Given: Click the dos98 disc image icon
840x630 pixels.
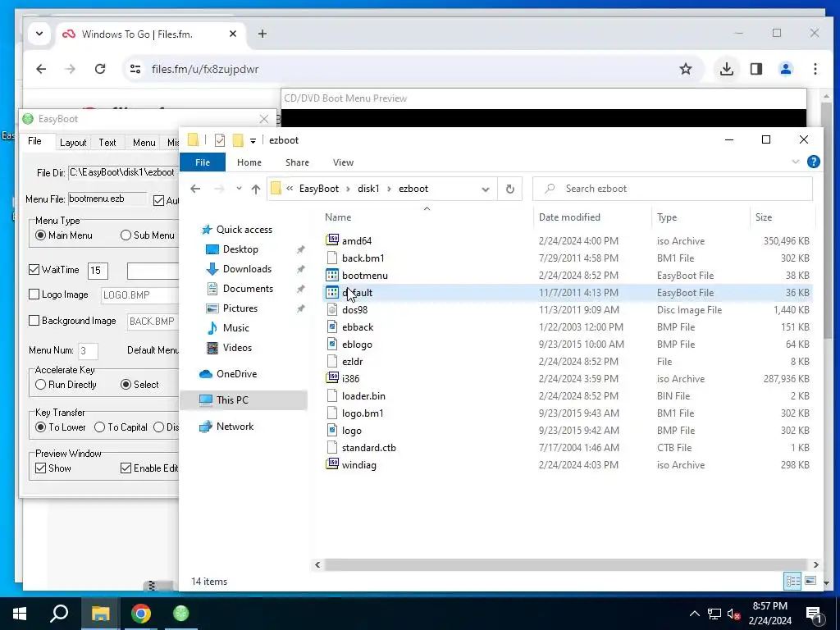Looking at the screenshot, I should tap(332, 309).
